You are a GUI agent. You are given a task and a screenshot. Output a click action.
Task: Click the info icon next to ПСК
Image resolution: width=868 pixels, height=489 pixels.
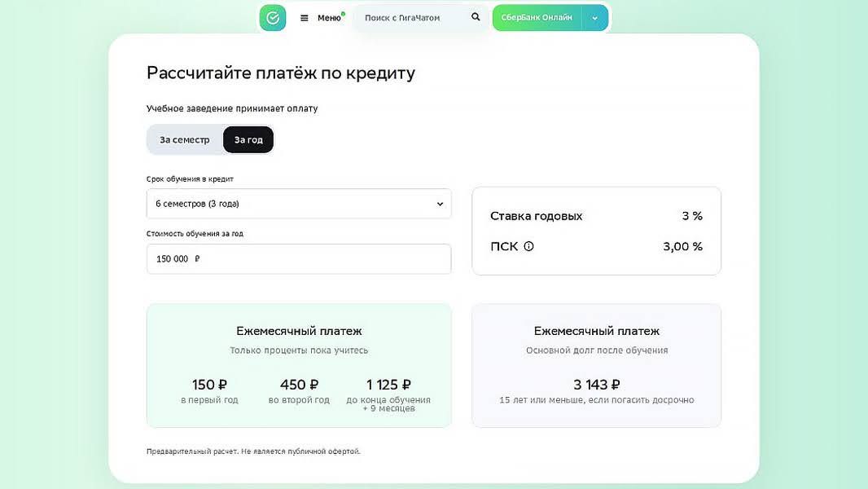pos(528,246)
